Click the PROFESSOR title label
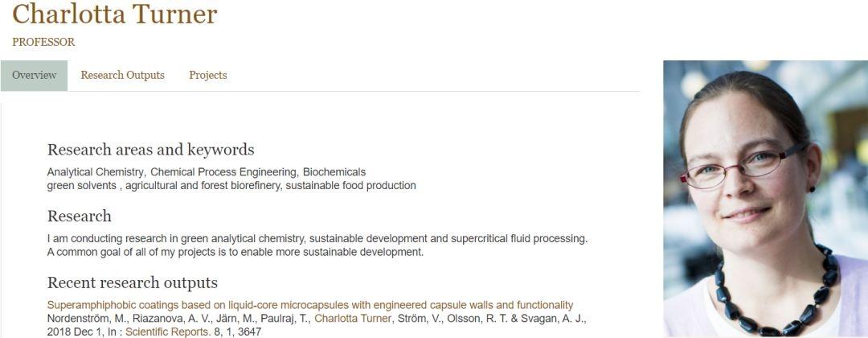Viewport: 868px width, 338px height. 43,43
